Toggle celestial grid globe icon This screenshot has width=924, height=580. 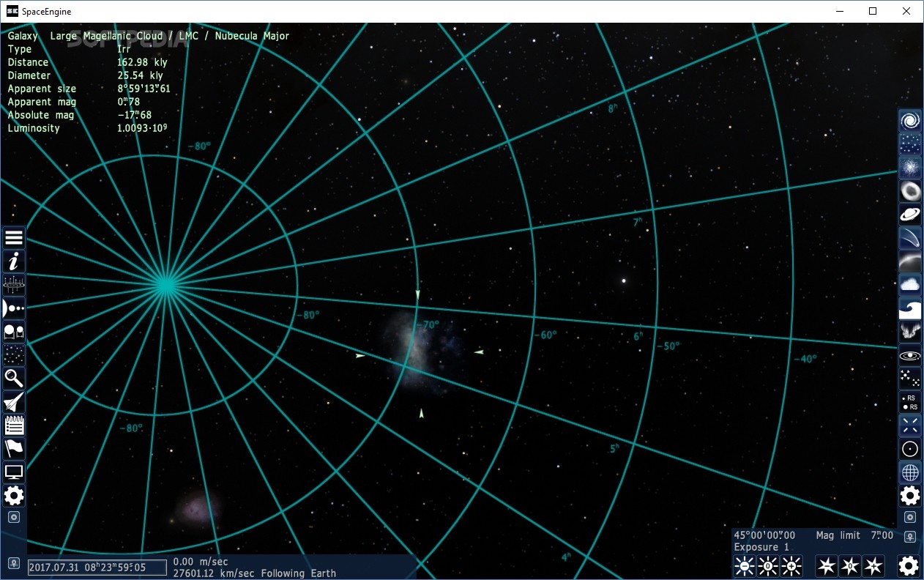(910, 472)
